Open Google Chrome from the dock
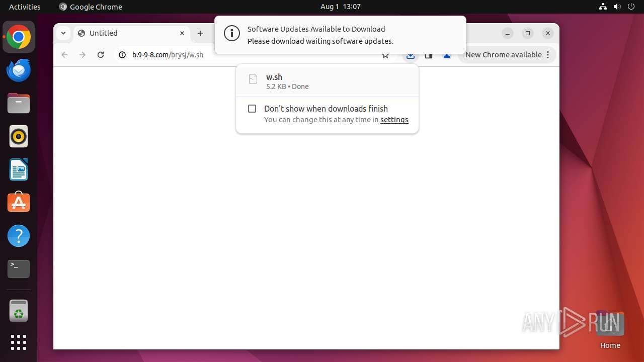This screenshot has width=644, height=362. [x=19, y=37]
